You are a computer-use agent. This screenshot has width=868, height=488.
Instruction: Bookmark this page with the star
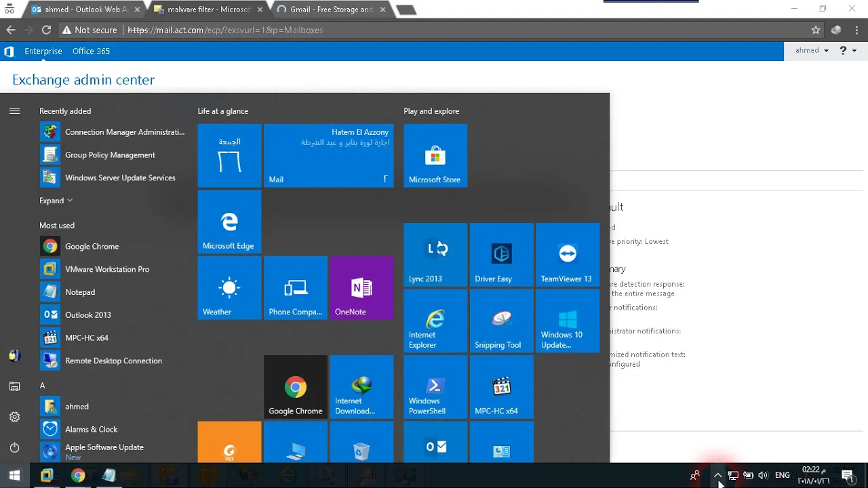816,30
